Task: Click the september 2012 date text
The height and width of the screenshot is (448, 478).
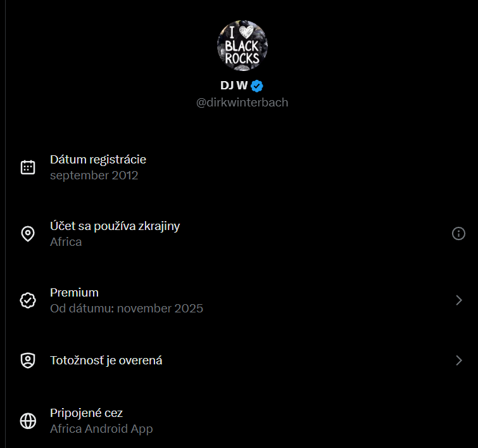Action: (x=94, y=176)
